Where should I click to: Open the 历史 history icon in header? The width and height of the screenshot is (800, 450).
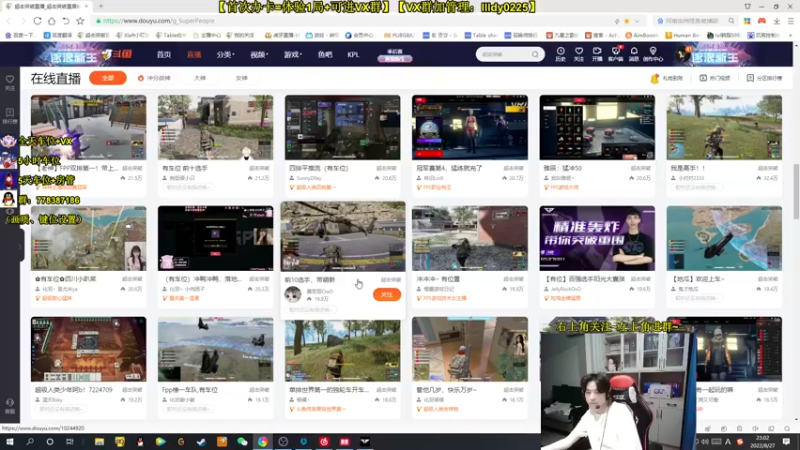[560, 54]
